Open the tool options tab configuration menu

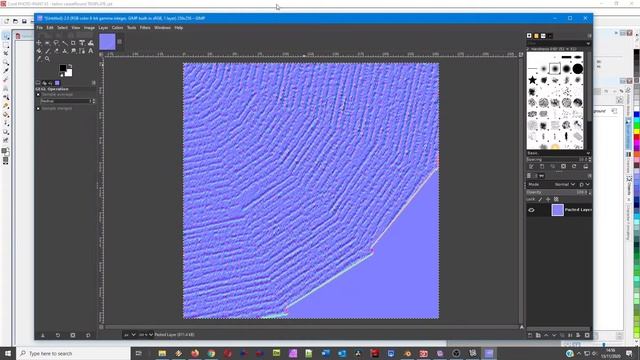point(93,83)
